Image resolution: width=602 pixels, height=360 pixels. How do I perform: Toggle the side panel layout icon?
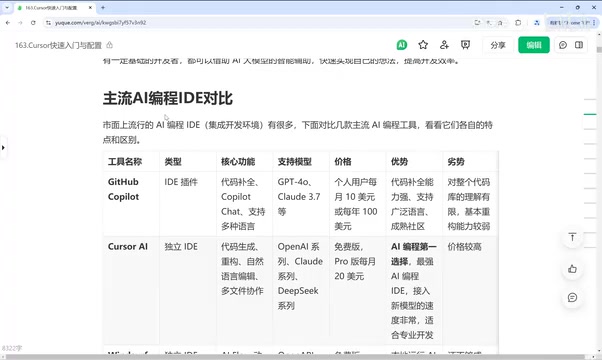[579, 45]
